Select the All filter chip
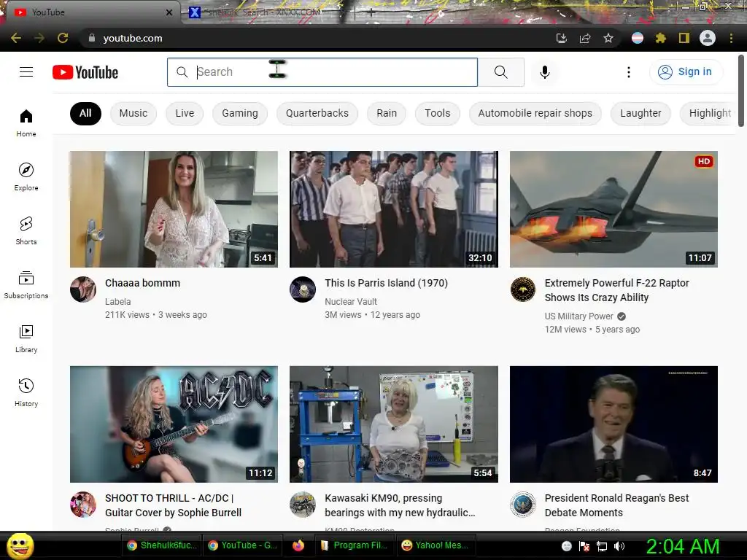Screen dimensions: 747x560 tap(85, 113)
